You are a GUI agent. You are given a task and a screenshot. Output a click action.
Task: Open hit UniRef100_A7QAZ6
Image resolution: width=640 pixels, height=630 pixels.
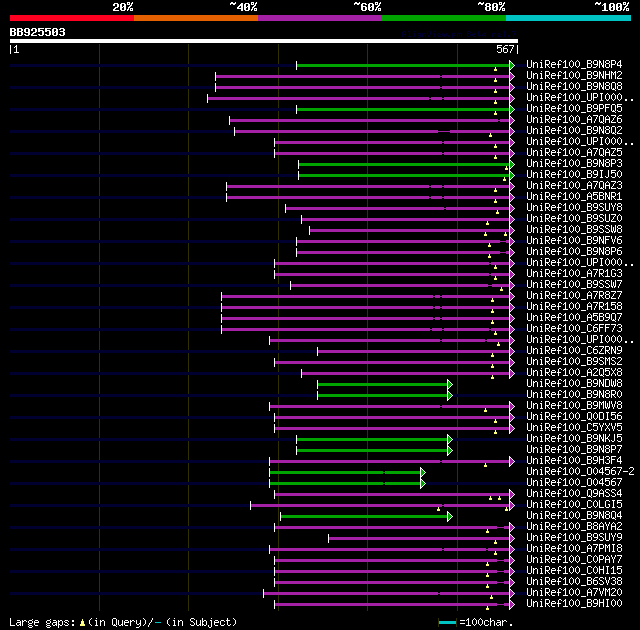click(574, 120)
